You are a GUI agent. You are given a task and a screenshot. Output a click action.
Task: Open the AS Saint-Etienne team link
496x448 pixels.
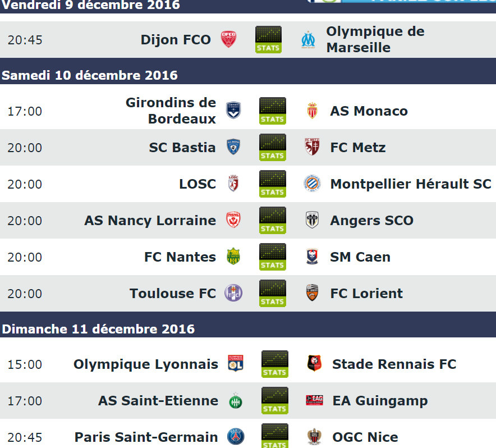point(158,400)
